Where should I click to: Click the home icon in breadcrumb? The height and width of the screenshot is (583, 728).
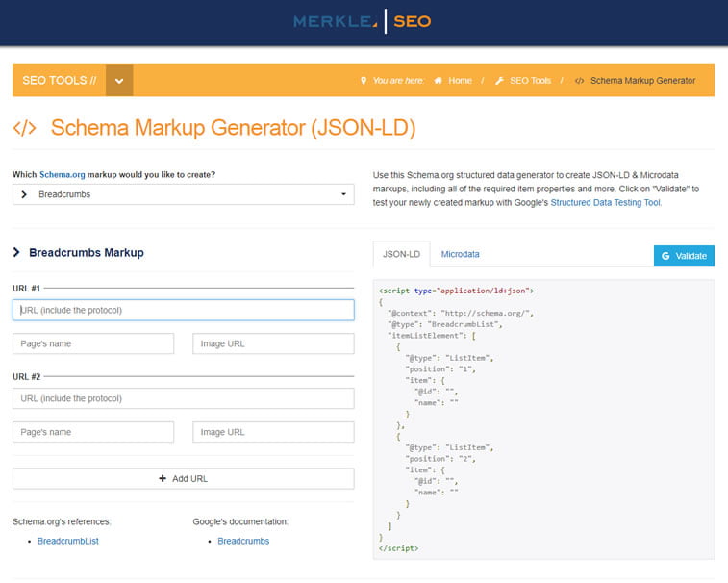click(x=438, y=81)
